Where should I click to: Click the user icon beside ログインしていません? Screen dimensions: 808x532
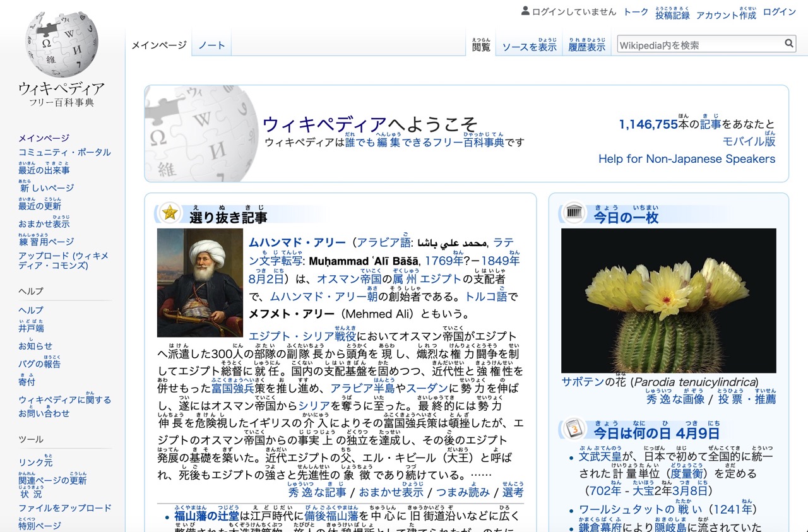tap(525, 11)
